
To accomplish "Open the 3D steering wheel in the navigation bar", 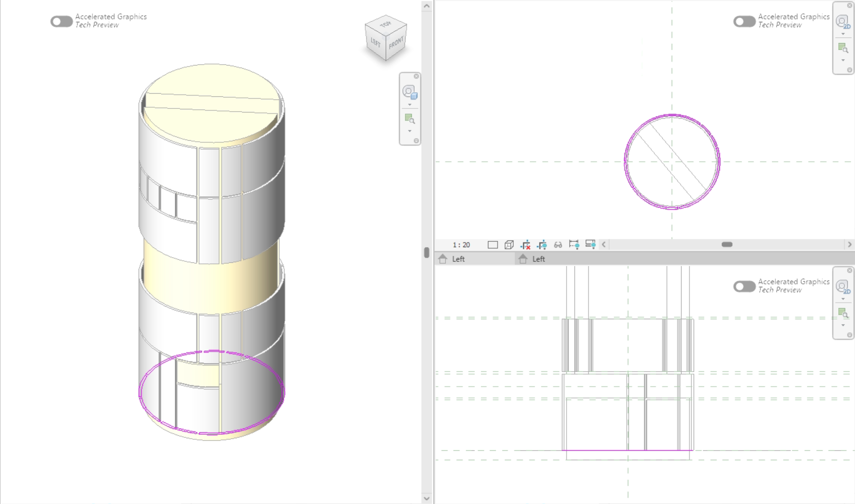I will (x=409, y=92).
